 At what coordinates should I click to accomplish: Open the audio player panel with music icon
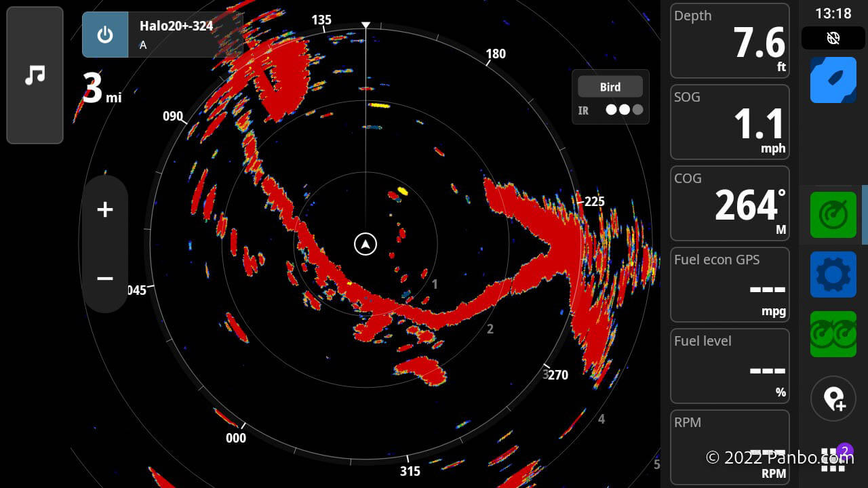35,75
